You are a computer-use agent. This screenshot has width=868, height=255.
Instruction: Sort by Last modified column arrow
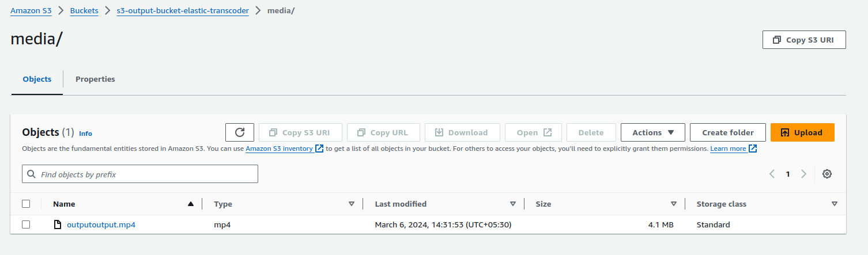click(x=513, y=204)
